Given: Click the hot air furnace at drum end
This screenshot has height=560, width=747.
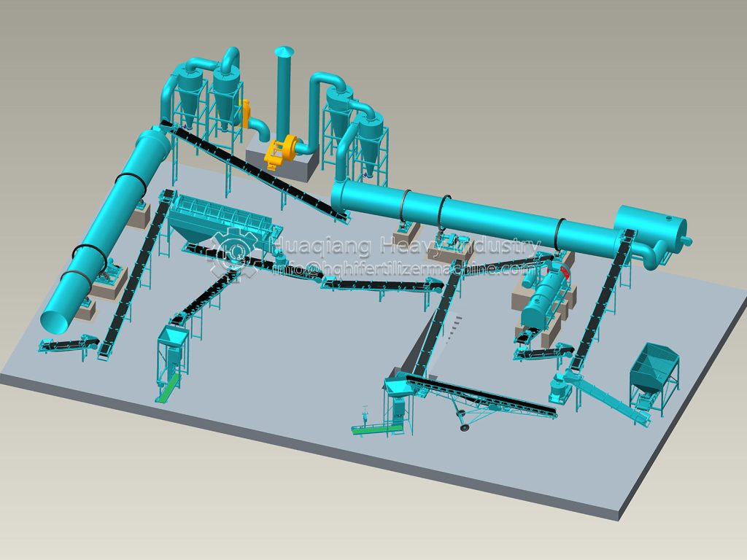Looking at the screenshot, I should tap(649, 230).
